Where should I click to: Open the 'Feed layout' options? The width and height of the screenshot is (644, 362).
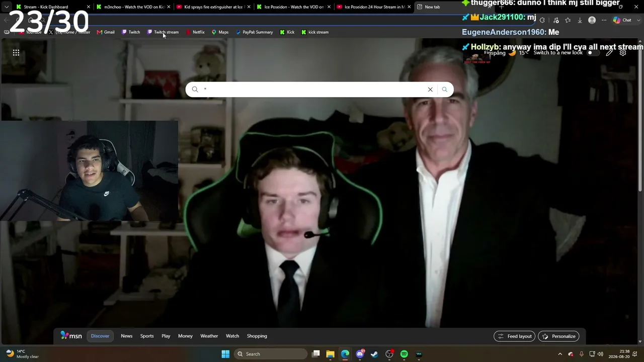pyautogui.click(x=515, y=336)
